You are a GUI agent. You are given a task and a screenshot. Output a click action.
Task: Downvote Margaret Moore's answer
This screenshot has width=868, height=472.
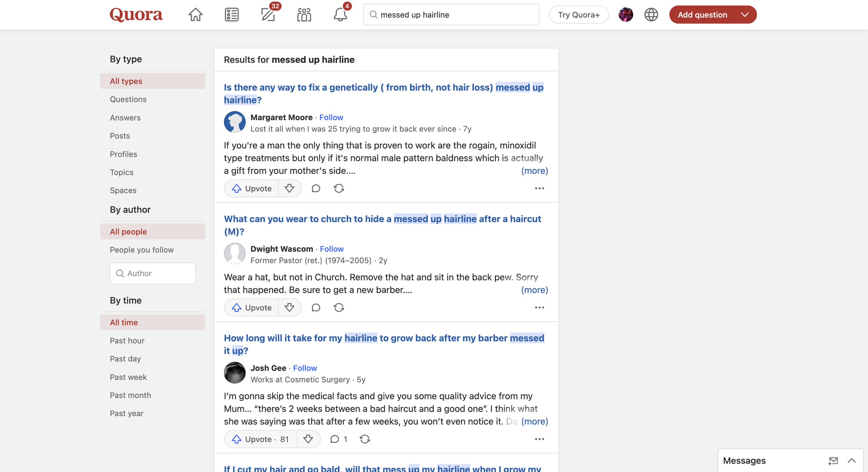tap(289, 188)
